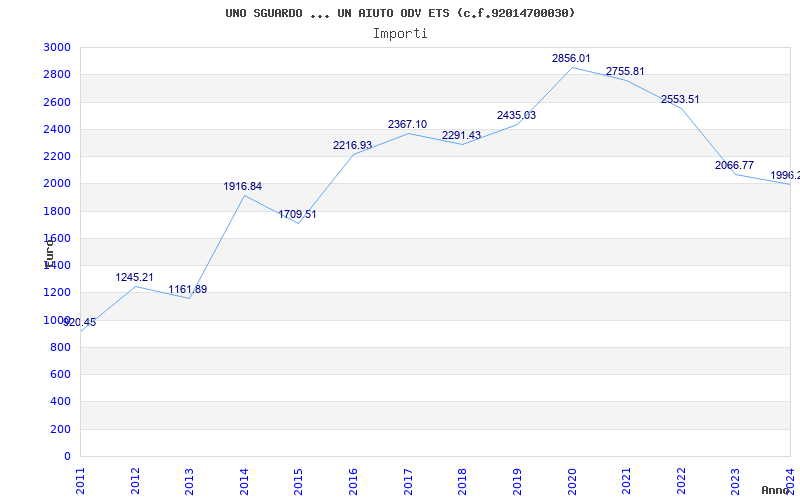
Task: Click the 400 y-axis tick label
Action: [60, 402]
